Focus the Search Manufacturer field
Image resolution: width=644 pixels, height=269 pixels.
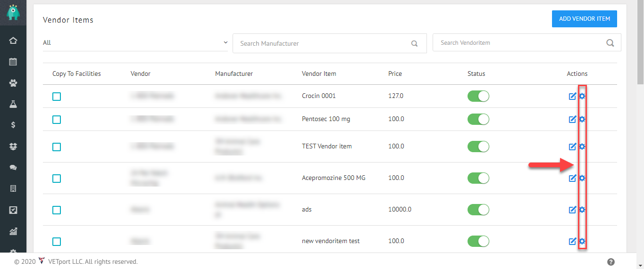pos(330,43)
